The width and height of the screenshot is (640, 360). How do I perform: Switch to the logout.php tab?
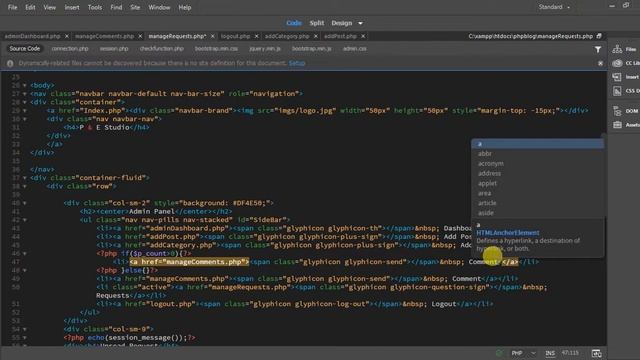pos(236,36)
